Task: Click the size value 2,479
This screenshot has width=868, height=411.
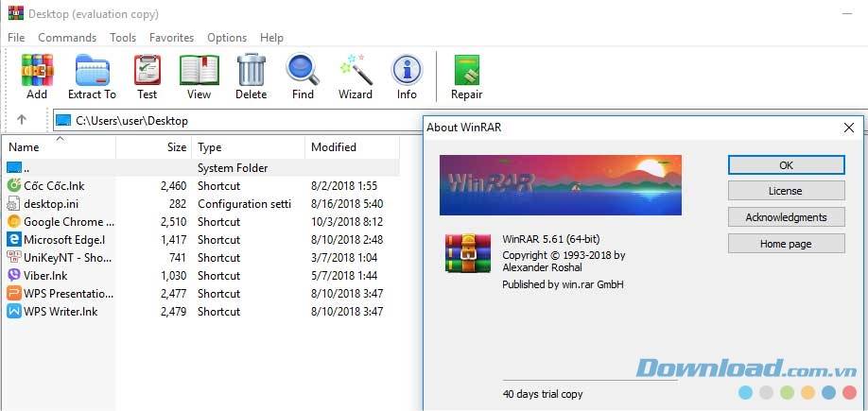Action: click(173, 312)
